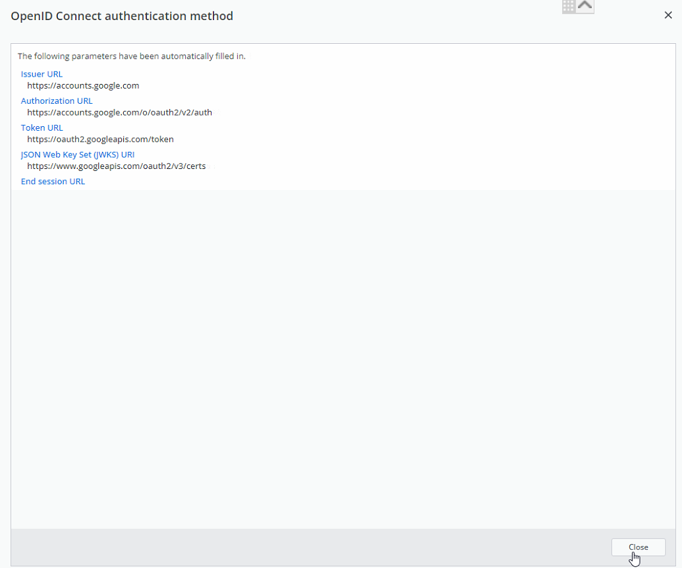Click the header area right of dialog title
The image size is (682, 568).
pyautogui.click(x=400, y=16)
